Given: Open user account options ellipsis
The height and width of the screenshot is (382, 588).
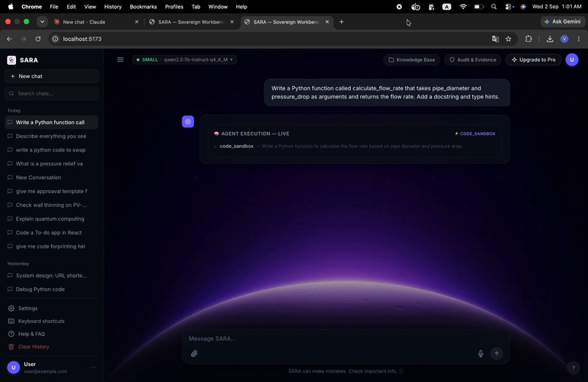Looking at the screenshot, I should click(93, 367).
